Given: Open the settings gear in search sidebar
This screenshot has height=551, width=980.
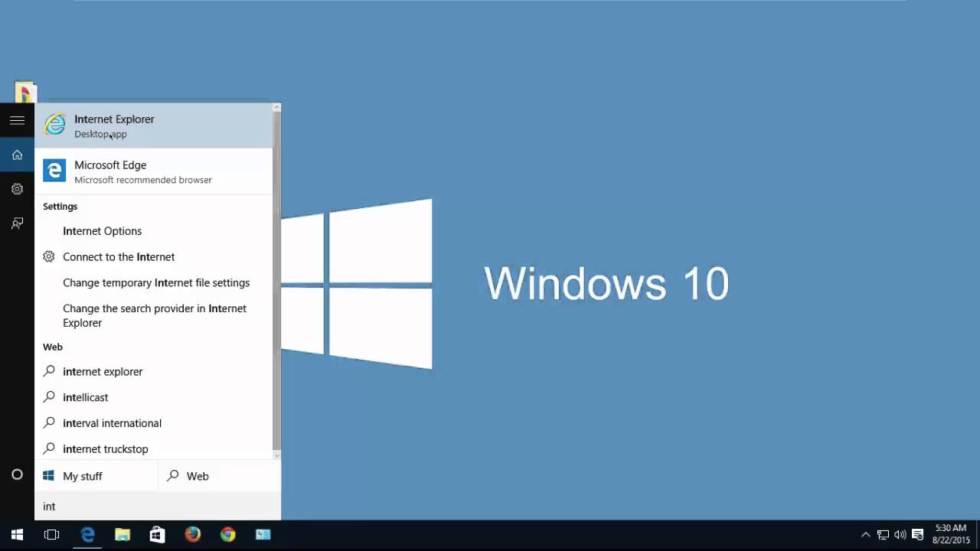Looking at the screenshot, I should (17, 189).
